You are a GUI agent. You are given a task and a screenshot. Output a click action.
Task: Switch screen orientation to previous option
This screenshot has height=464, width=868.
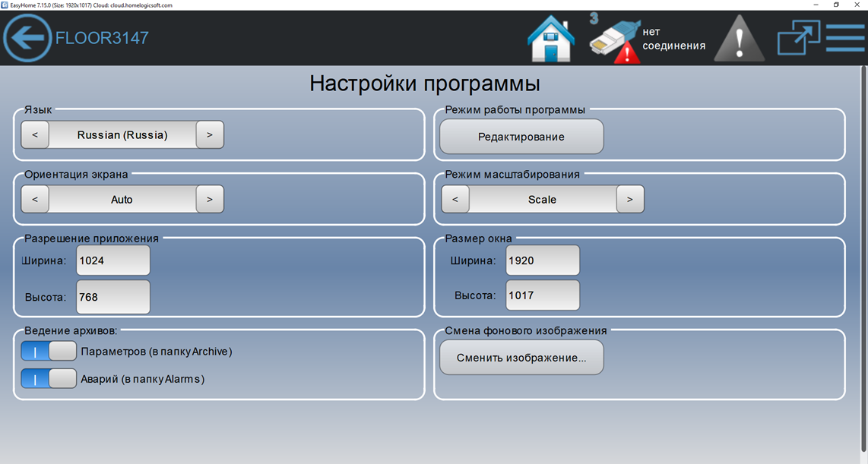tap(35, 200)
